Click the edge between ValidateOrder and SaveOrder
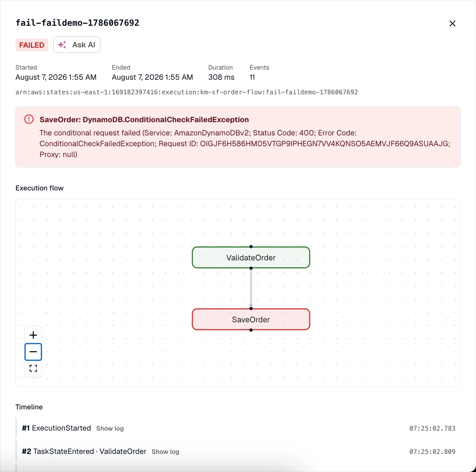This screenshot has height=472, width=476. [x=251, y=288]
